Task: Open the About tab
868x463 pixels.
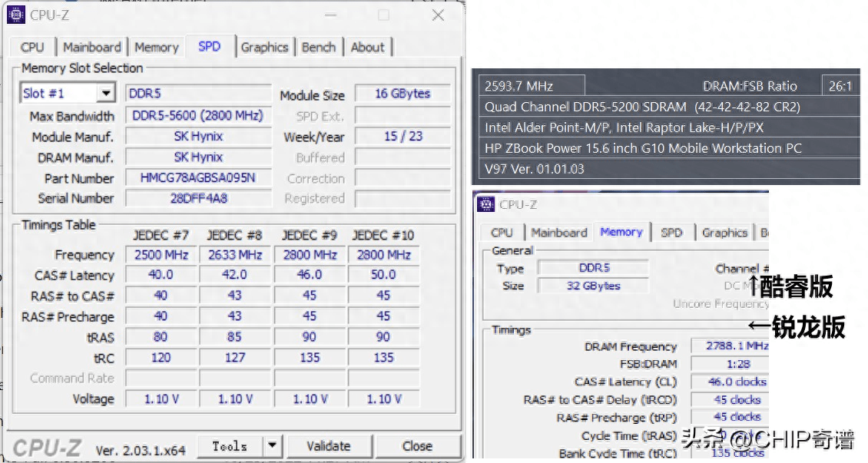Action: (x=368, y=48)
